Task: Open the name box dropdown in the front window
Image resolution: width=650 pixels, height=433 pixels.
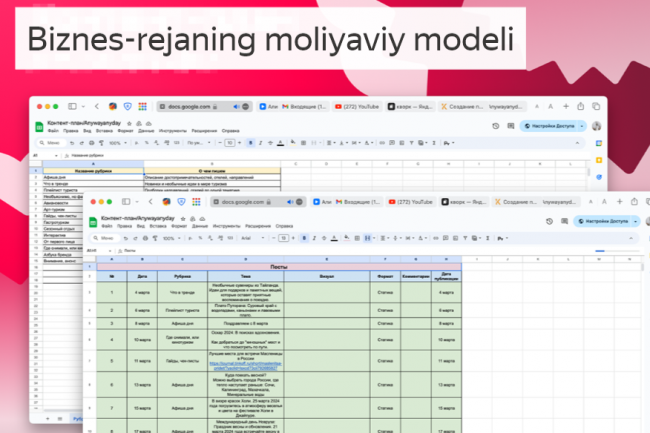Action: tap(110, 251)
